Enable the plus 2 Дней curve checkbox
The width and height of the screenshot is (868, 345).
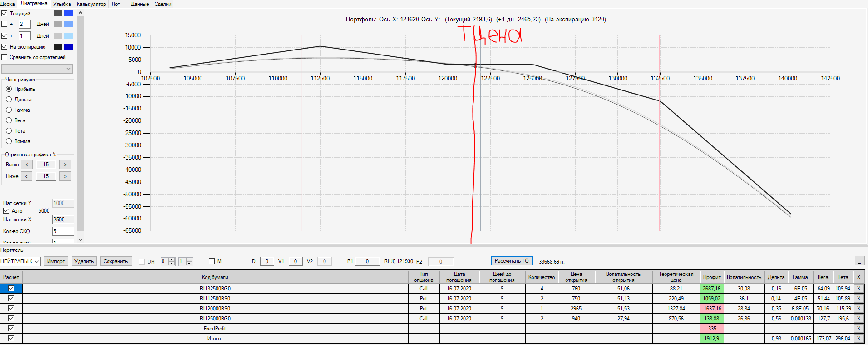[x=5, y=24]
